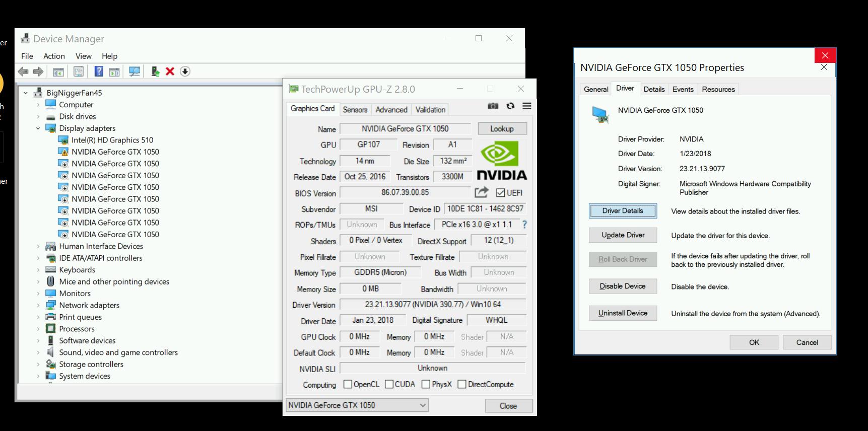Open the Resources tab in Properties

point(718,89)
